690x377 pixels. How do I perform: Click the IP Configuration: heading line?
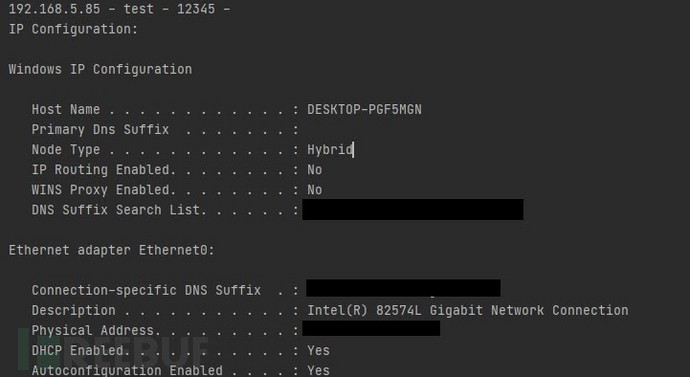click(73, 29)
